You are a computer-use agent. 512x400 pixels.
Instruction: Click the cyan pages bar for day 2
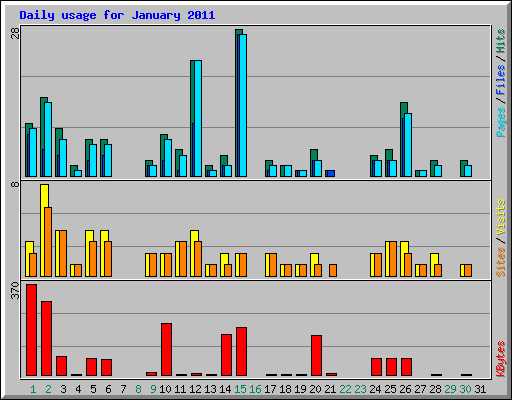[48, 139]
